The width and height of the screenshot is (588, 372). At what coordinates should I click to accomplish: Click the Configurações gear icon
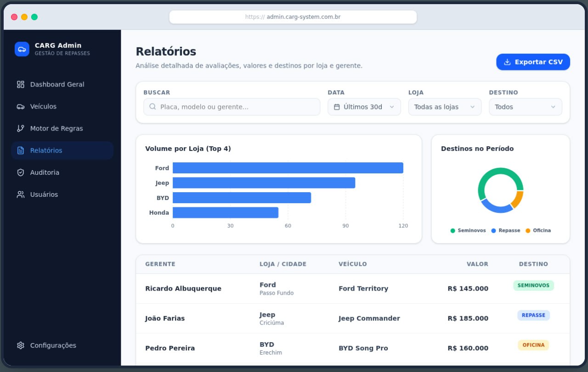(20, 346)
